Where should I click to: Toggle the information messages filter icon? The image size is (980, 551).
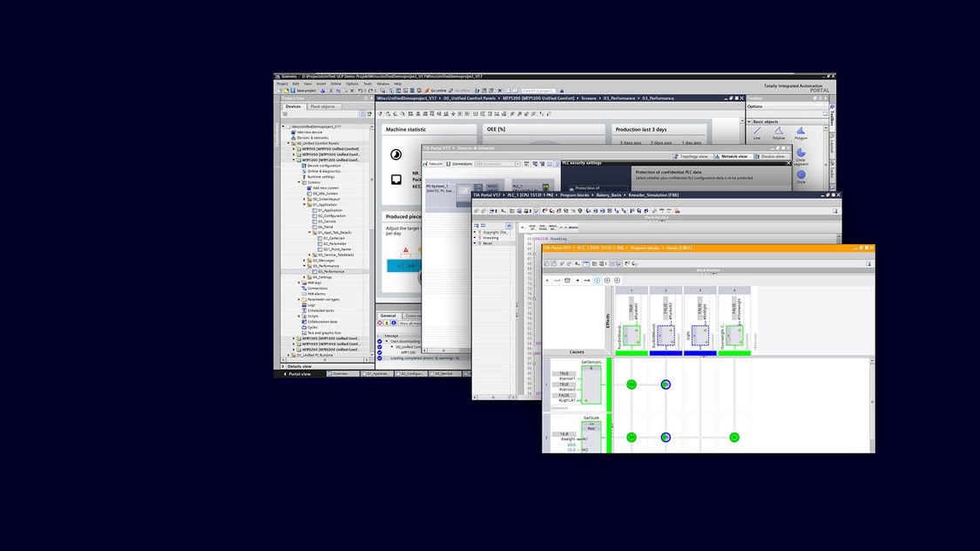point(394,323)
